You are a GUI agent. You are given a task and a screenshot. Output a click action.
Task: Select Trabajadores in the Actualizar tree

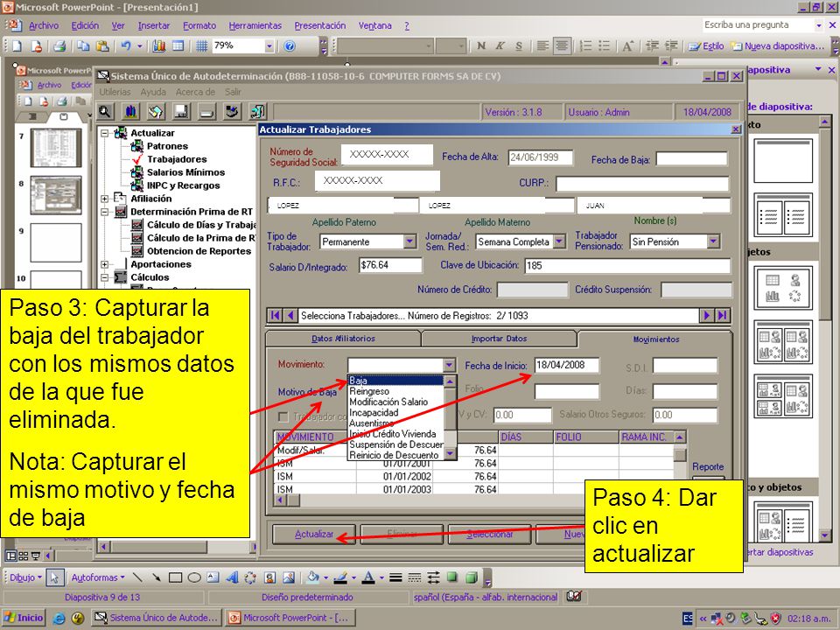(177, 159)
